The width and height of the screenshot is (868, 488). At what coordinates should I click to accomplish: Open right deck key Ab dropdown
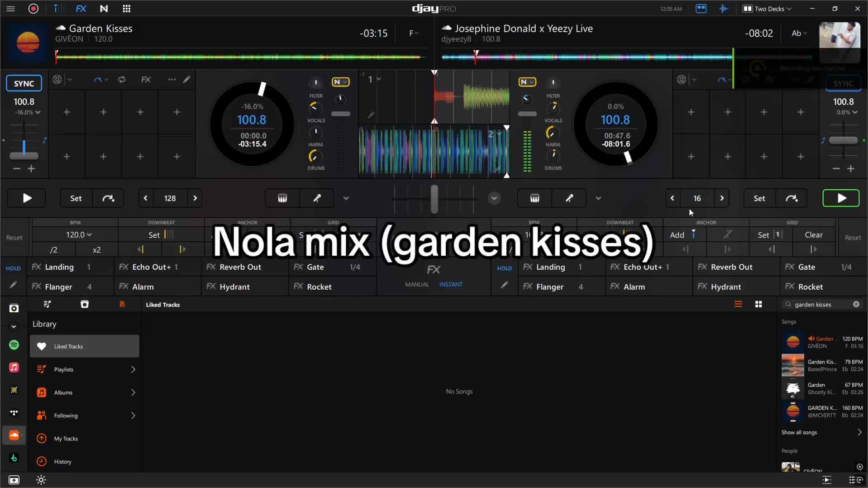point(798,33)
